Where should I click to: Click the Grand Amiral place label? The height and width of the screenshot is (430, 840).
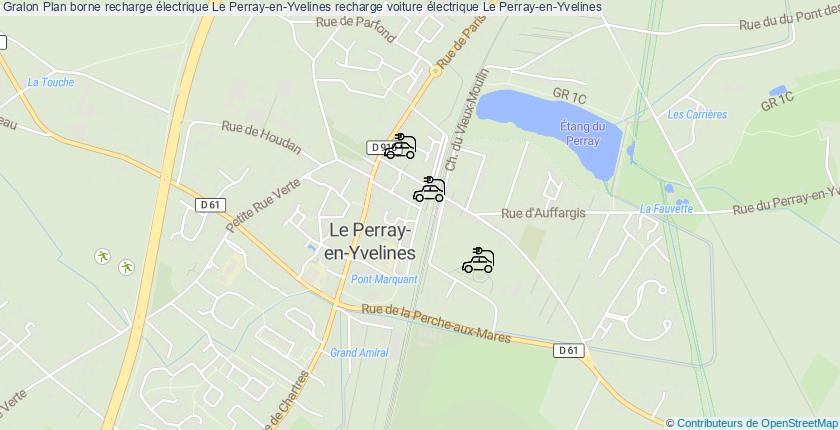[x=359, y=352]
